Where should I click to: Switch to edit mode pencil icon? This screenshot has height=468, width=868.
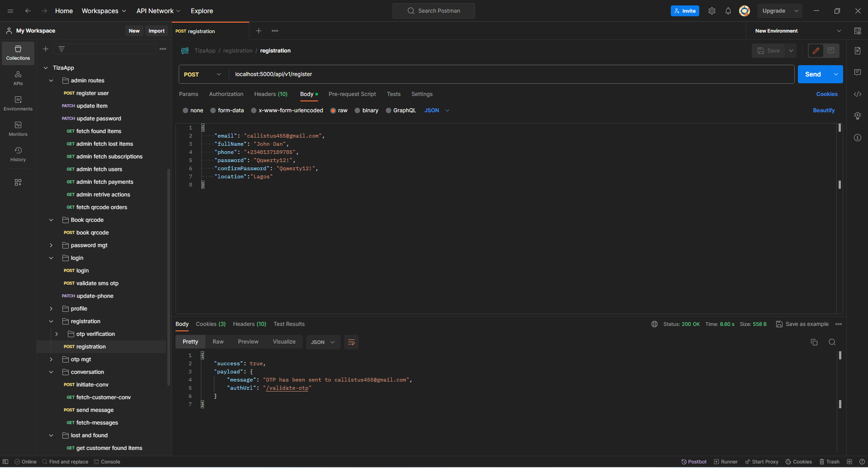tap(816, 51)
